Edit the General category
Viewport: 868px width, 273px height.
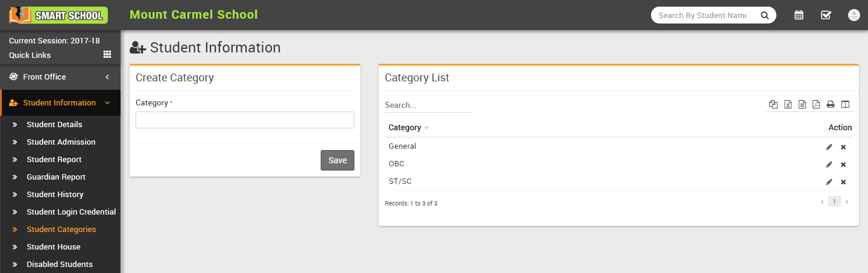pos(829,147)
